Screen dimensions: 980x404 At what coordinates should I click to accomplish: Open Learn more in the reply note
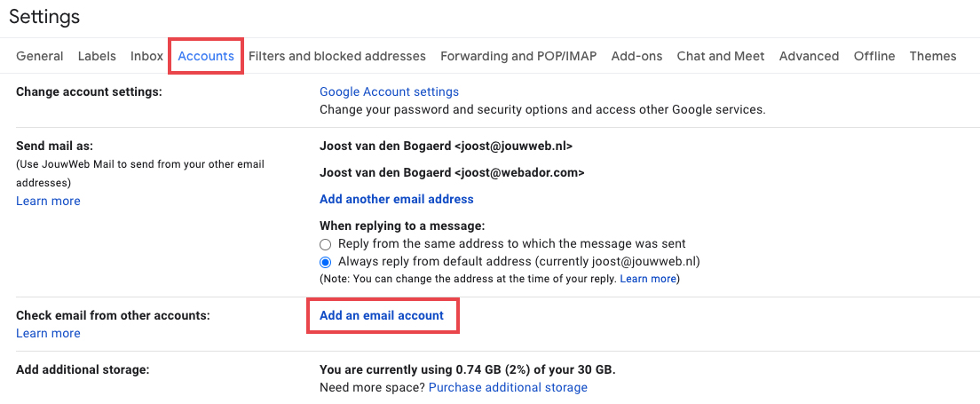pos(648,279)
